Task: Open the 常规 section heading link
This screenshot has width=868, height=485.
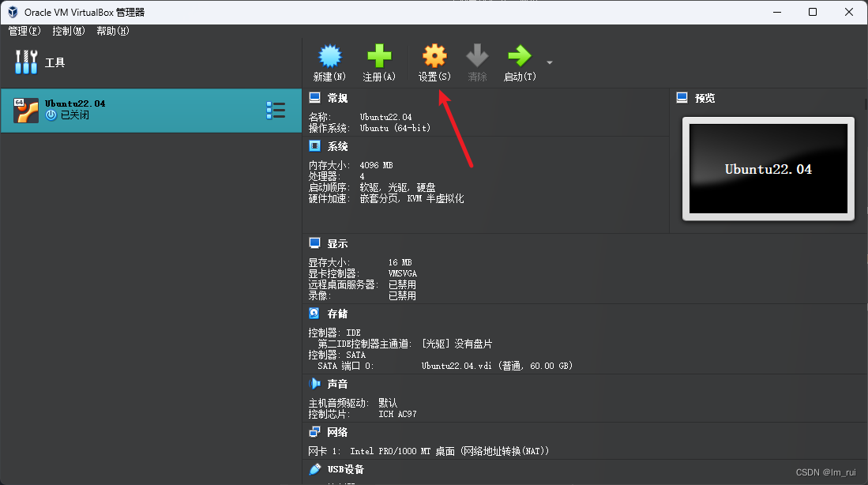Action: [338, 98]
